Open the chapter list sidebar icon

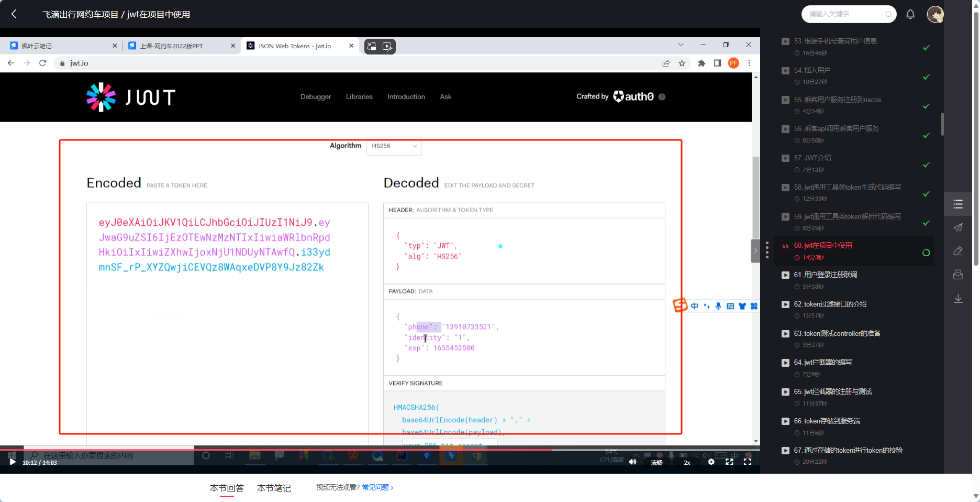point(957,204)
